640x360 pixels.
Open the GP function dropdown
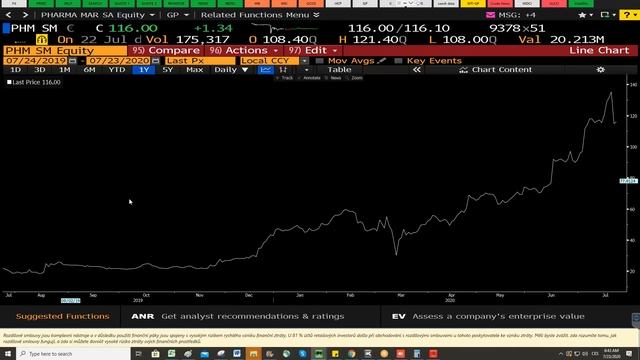[x=178, y=15]
